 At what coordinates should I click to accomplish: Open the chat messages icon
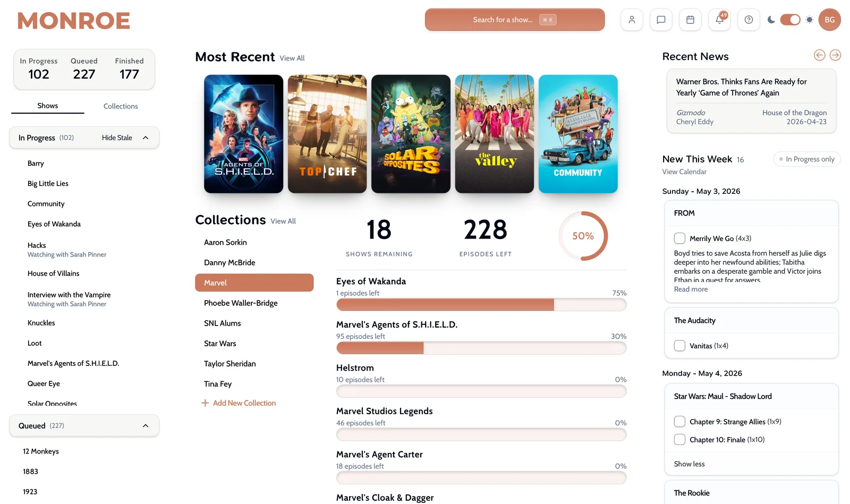(661, 20)
